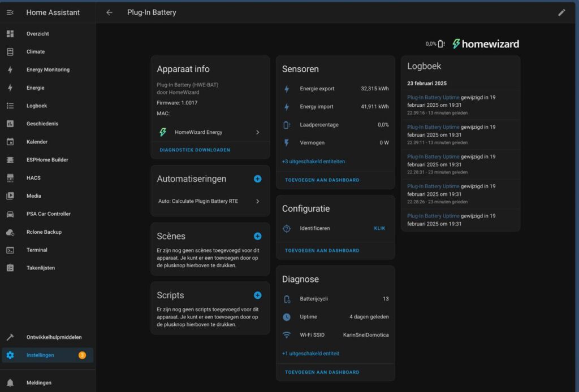Viewport: 579px width, 392px height.
Task: Click the 'KarinSnelDomotica' SSID value
Action: (366, 335)
